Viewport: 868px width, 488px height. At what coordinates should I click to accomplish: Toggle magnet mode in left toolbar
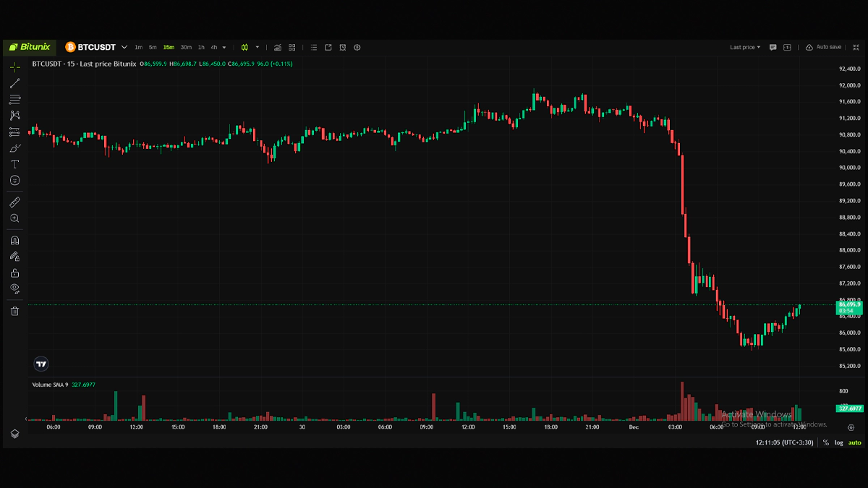coord(14,240)
